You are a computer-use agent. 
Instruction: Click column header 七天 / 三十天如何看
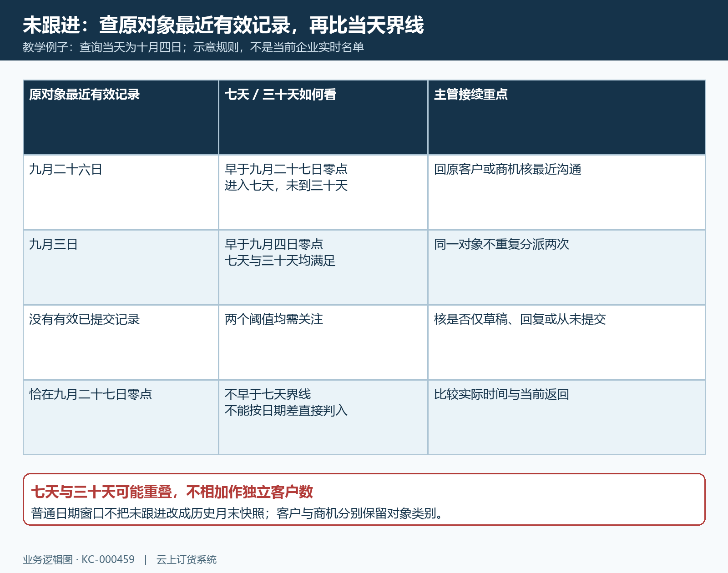(323, 117)
